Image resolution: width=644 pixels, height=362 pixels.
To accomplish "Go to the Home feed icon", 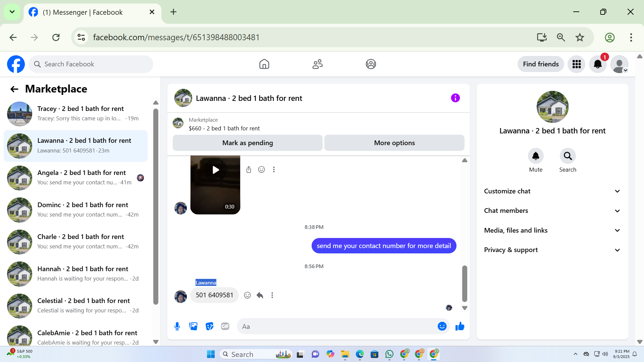I will coord(264,64).
